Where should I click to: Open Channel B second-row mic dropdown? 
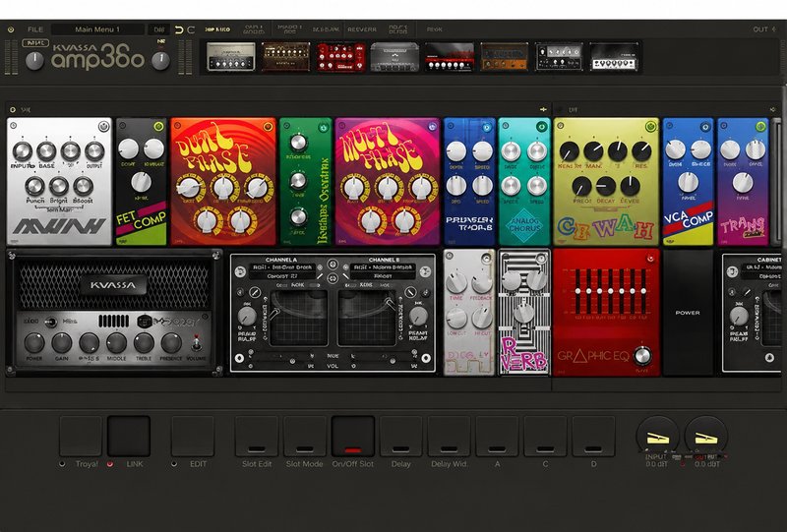pyautogui.click(x=383, y=276)
